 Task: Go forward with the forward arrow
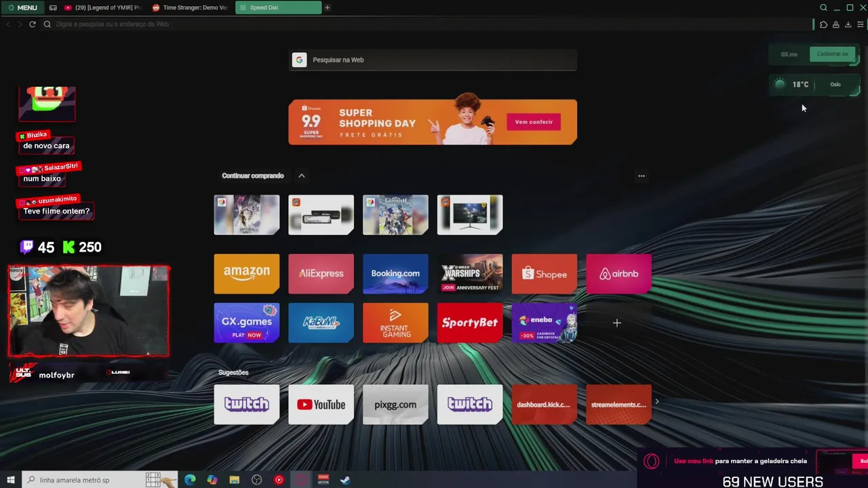20,24
